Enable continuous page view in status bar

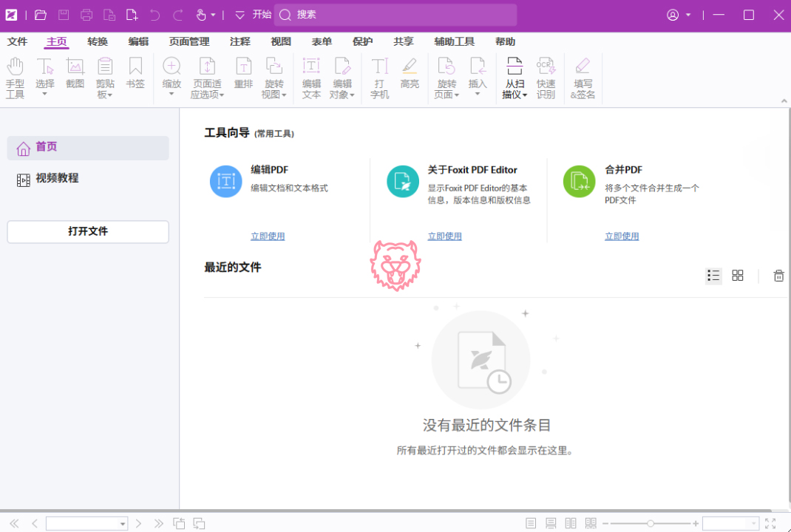pos(551,523)
